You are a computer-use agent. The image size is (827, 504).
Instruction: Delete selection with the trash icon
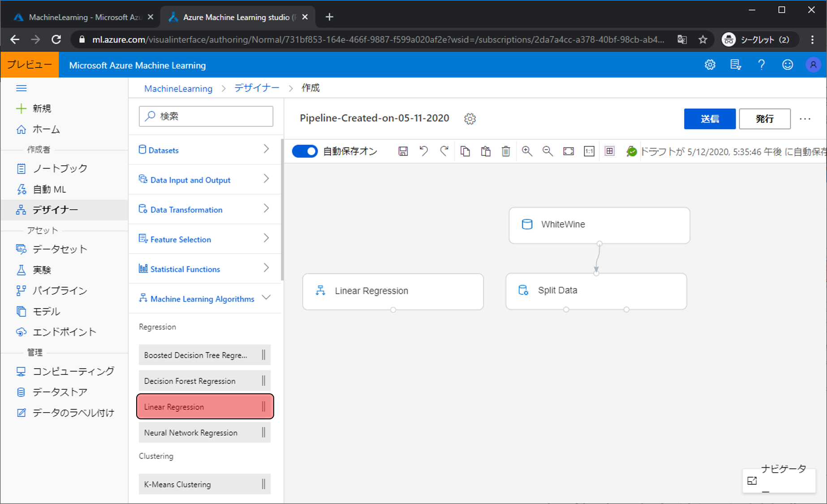click(x=506, y=151)
